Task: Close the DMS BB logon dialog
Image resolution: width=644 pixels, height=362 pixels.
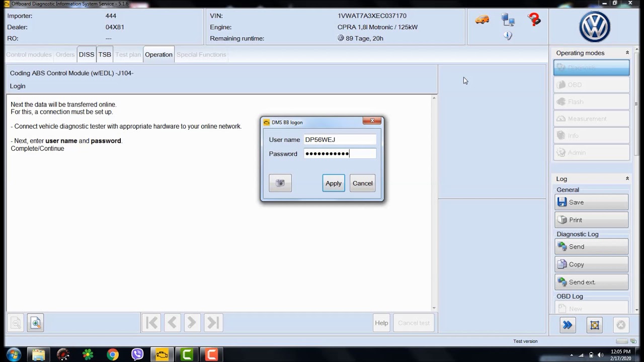Action: (372, 121)
